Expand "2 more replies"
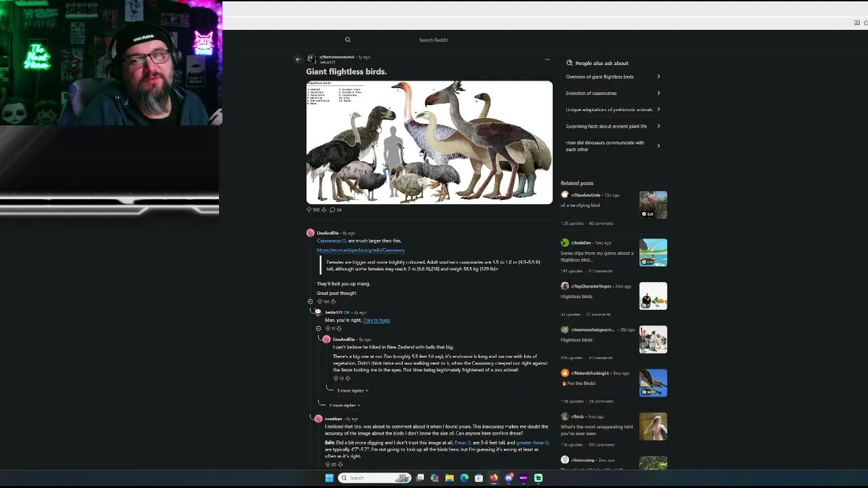The image size is (868, 488). click(344, 405)
